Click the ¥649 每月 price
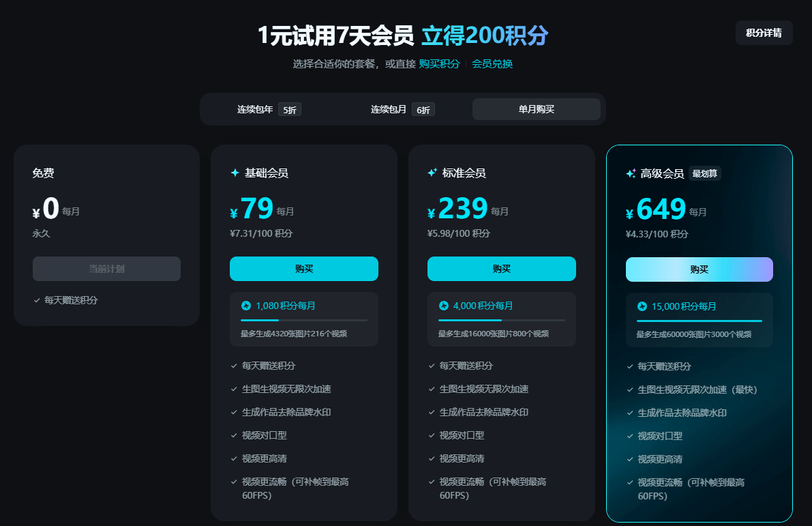Image resolution: width=812 pixels, height=526 pixels. pyautogui.click(x=666, y=209)
